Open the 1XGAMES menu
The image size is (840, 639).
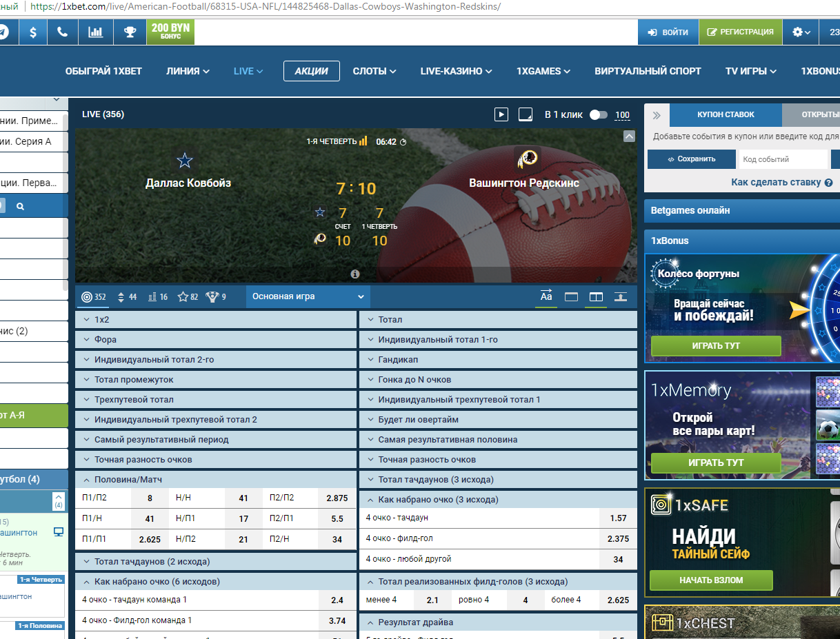pyautogui.click(x=543, y=71)
